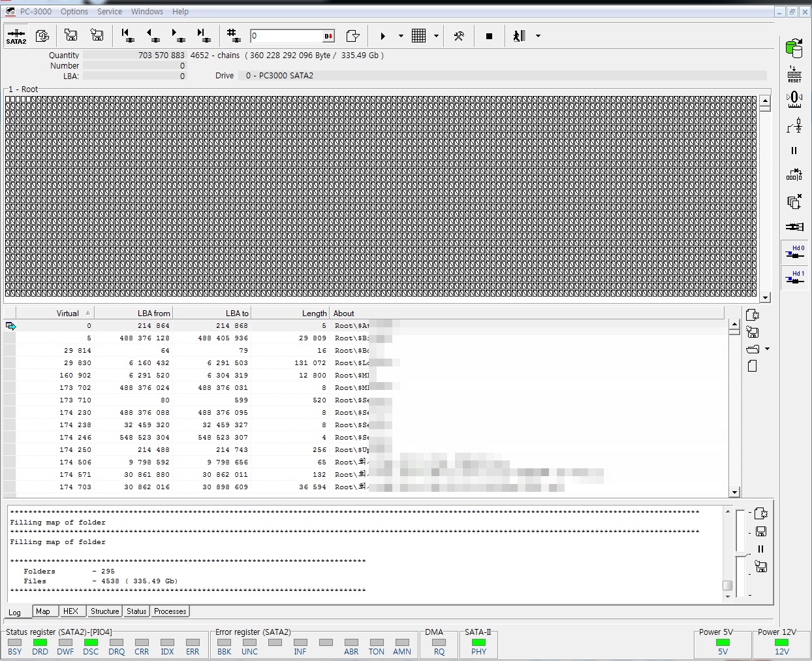812x661 pixels.
Task: Click the load-from-disk floppy icon
Action: 71,36
